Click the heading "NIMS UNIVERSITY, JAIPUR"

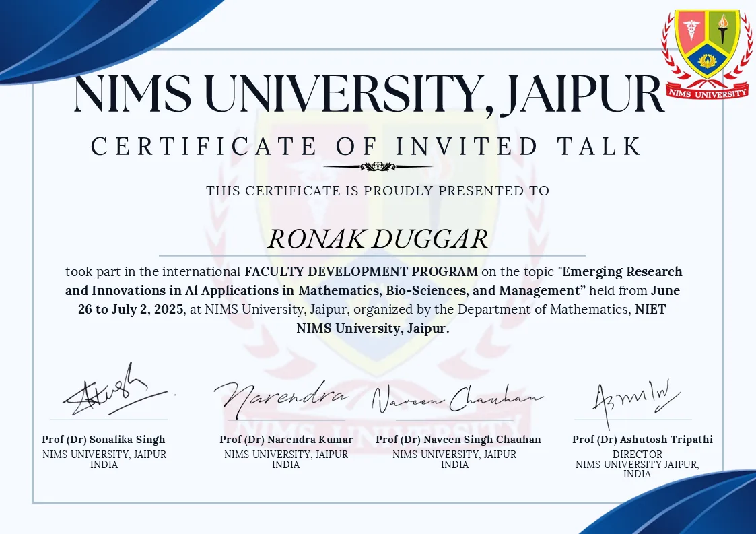click(x=369, y=94)
